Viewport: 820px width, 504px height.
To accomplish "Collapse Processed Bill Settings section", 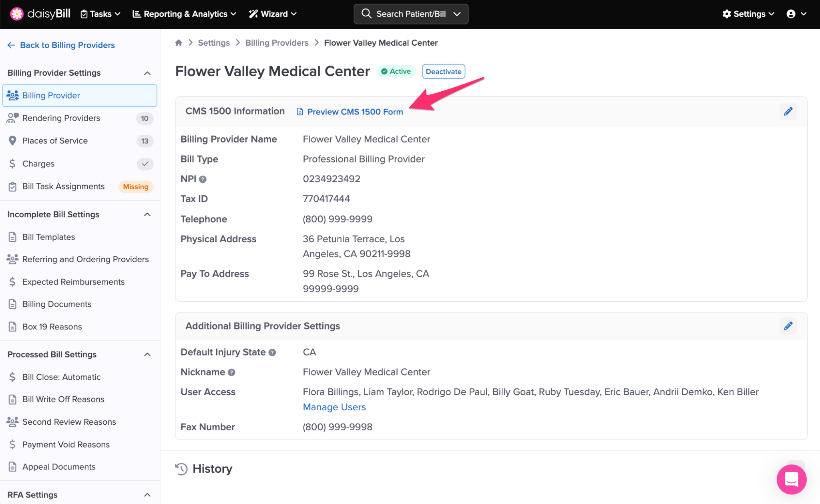I will [147, 355].
